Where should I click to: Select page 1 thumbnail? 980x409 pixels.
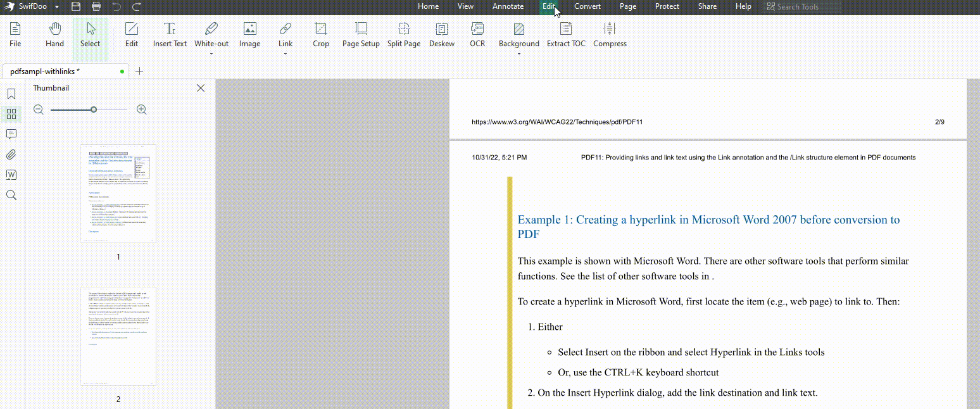(x=118, y=194)
